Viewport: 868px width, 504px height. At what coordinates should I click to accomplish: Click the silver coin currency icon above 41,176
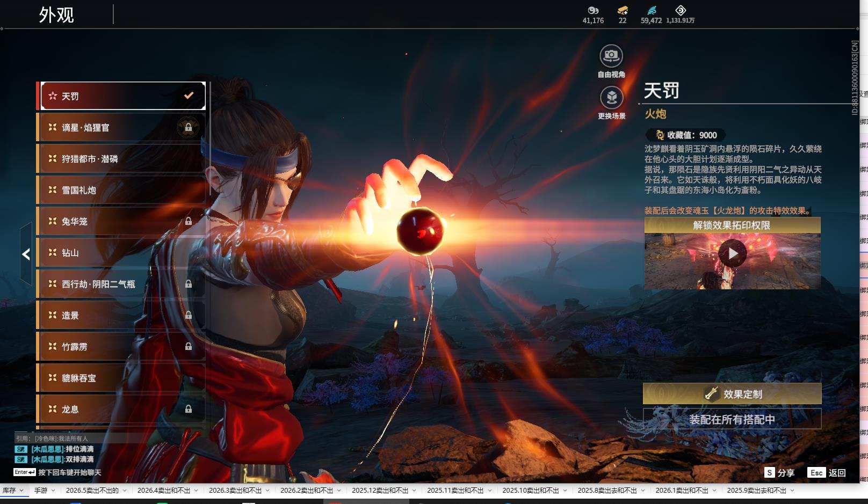pyautogui.click(x=593, y=10)
